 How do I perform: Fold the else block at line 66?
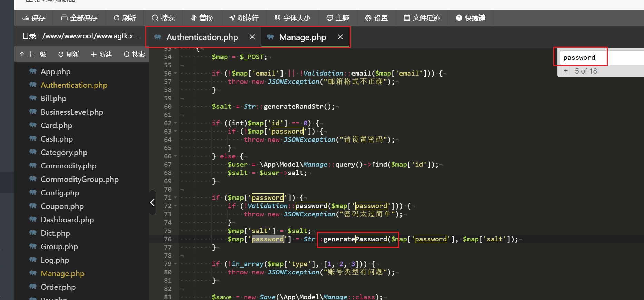click(x=175, y=156)
